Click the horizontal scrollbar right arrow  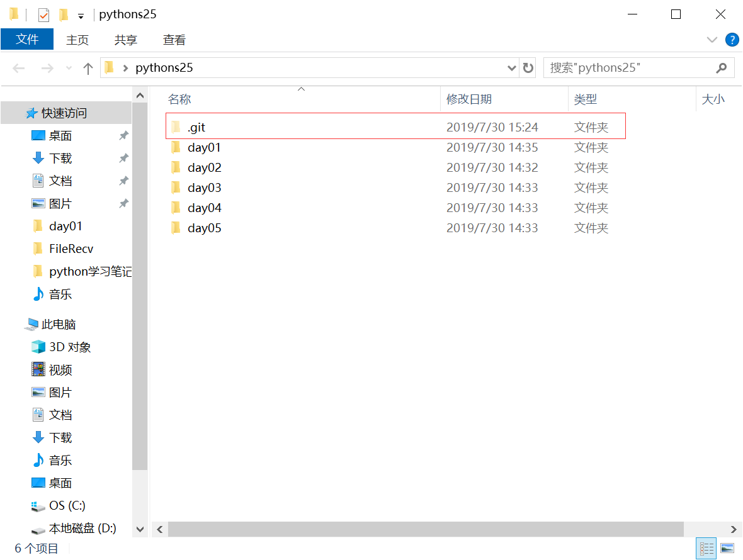734,529
